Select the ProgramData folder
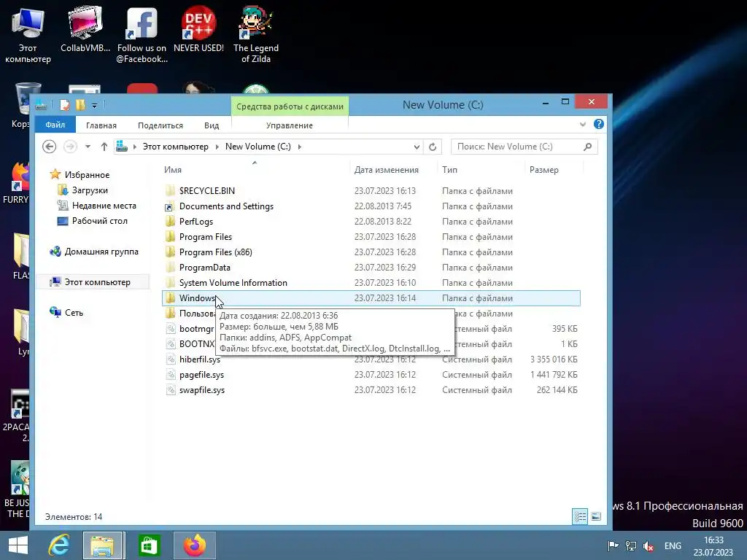Image resolution: width=747 pixels, height=560 pixels. click(204, 267)
